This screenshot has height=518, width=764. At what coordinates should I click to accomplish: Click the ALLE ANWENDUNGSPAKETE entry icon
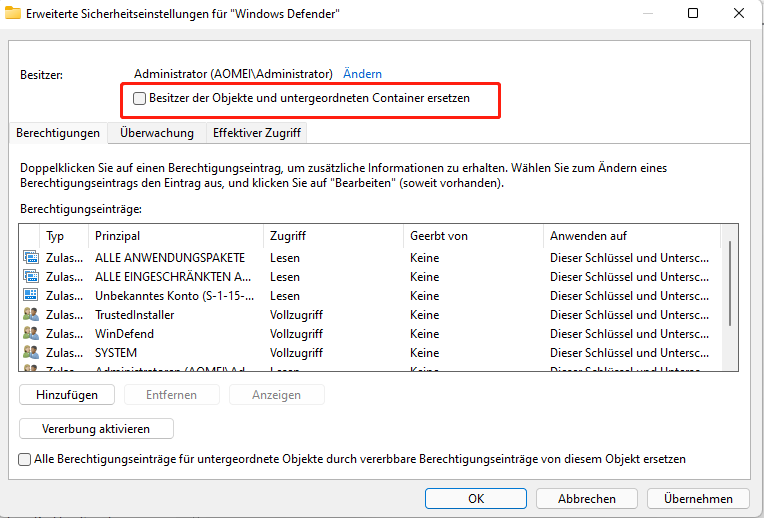pos(30,258)
